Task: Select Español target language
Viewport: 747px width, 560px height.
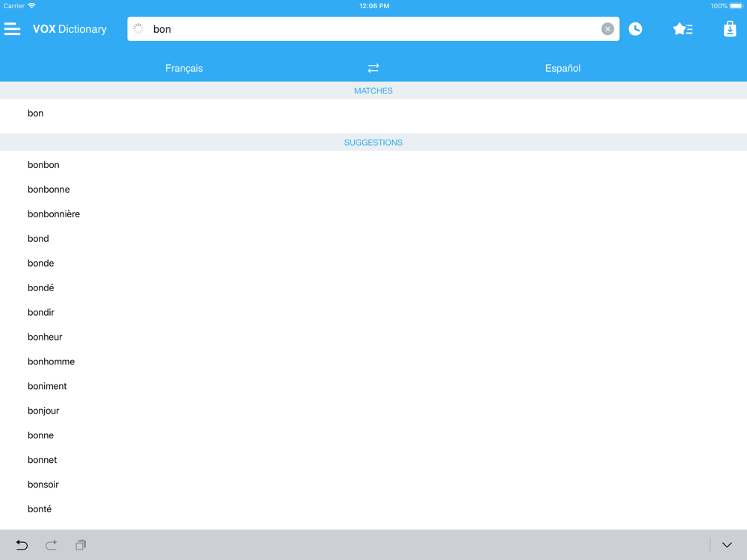Action: click(562, 68)
